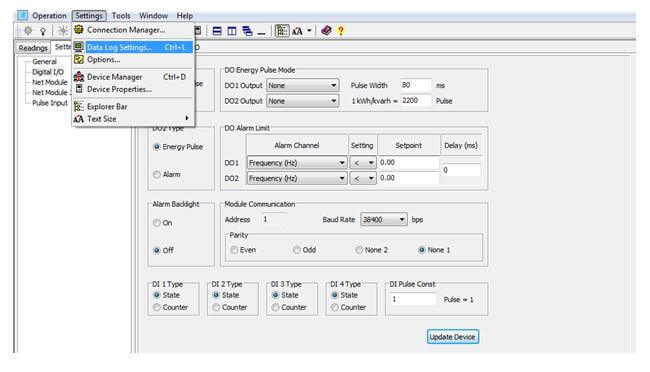
Task: Set DI 1 Type to Counter
Action: [157, 307]
